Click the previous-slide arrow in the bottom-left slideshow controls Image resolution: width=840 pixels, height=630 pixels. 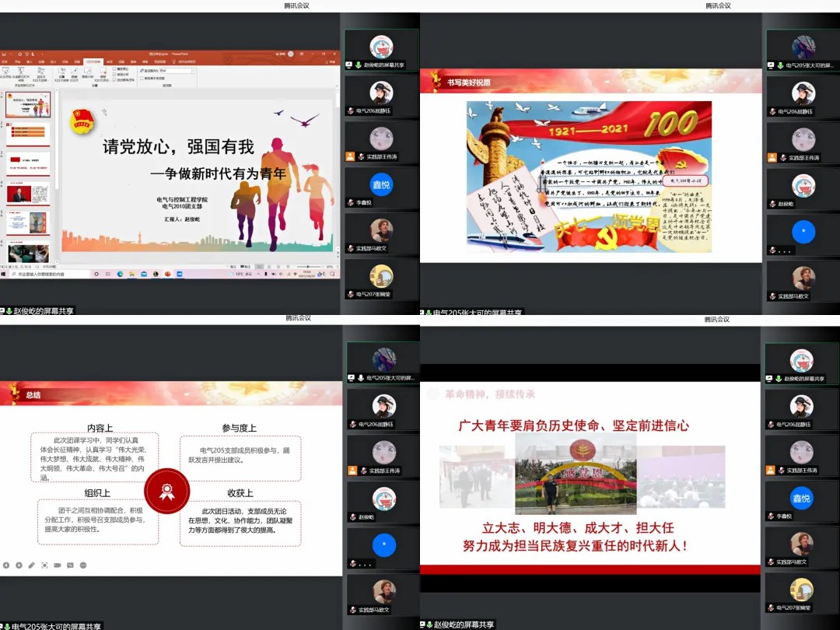6,565
